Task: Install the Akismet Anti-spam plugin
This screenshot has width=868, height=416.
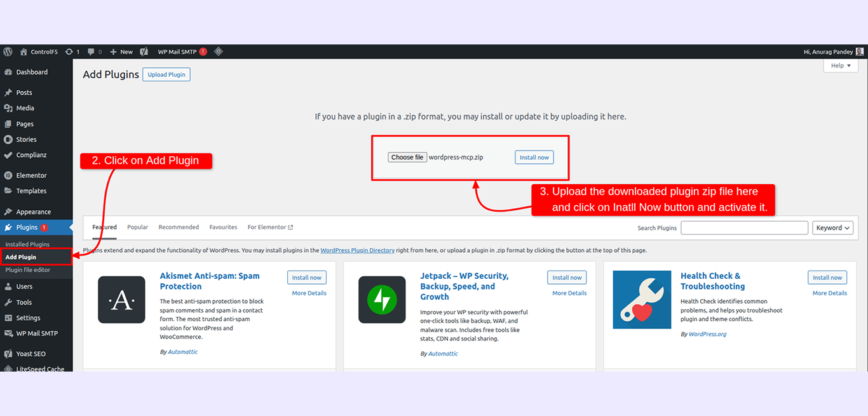Action: [307, 278]
